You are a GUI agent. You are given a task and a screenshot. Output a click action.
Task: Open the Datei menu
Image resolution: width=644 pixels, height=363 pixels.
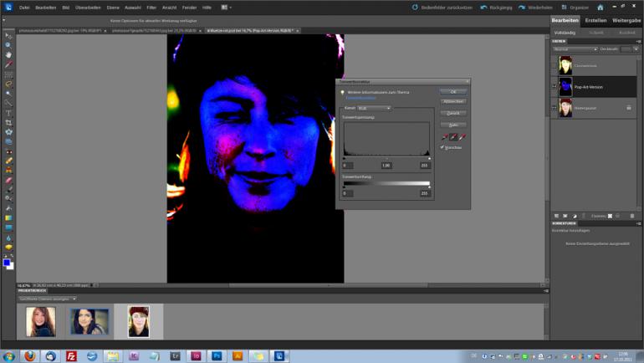click(24, 8)
